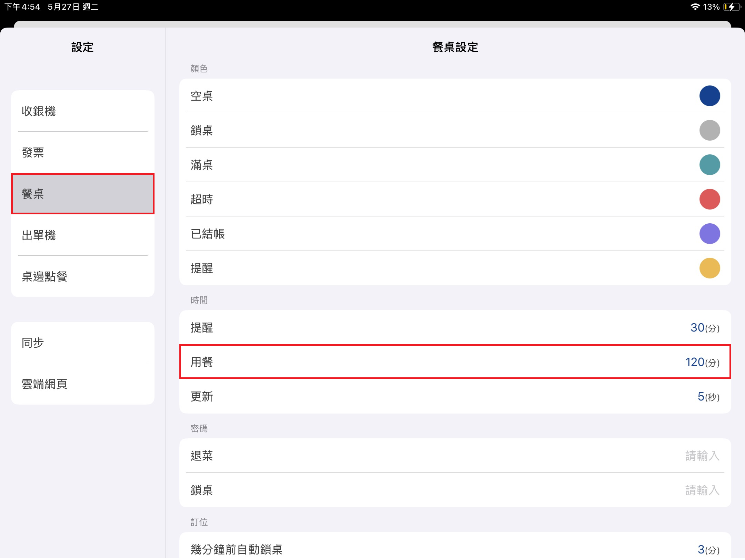Open 出單機 settings in sidebar
This screenshot has width=745, height=560.
tap(83, 235)
